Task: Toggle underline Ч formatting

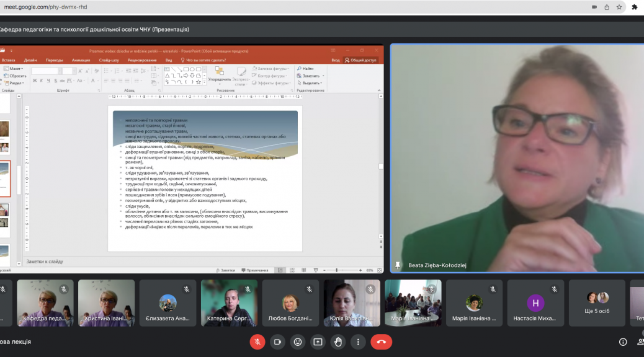Action: tap(48, 81)
